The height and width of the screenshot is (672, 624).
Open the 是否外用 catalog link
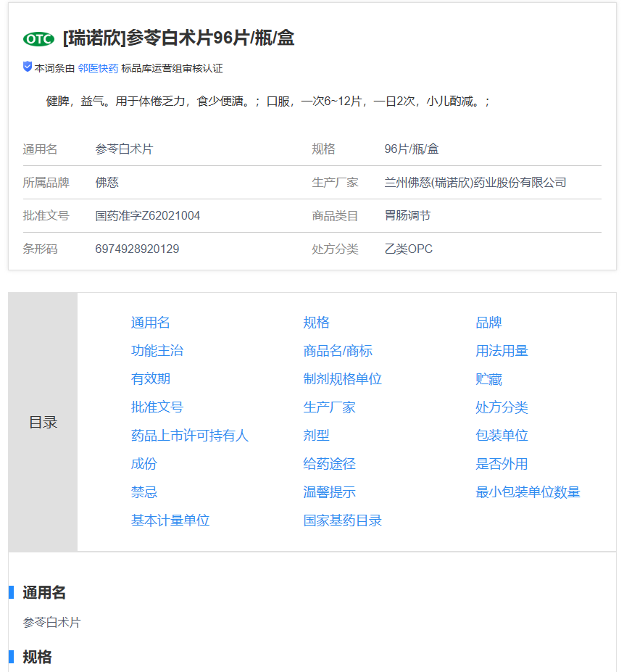tap(502, 464)
